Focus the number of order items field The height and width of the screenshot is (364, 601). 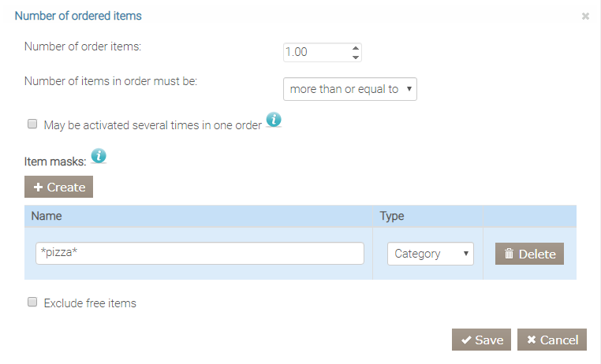(x=315, y=52)
